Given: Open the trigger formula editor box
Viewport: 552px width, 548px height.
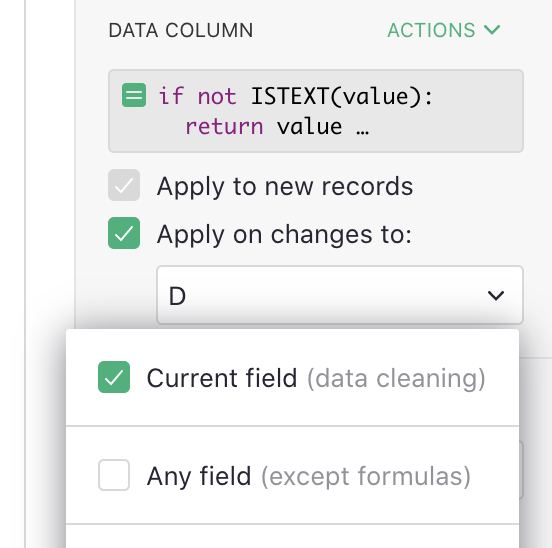Looking at the screenshot, I should 316,111.
